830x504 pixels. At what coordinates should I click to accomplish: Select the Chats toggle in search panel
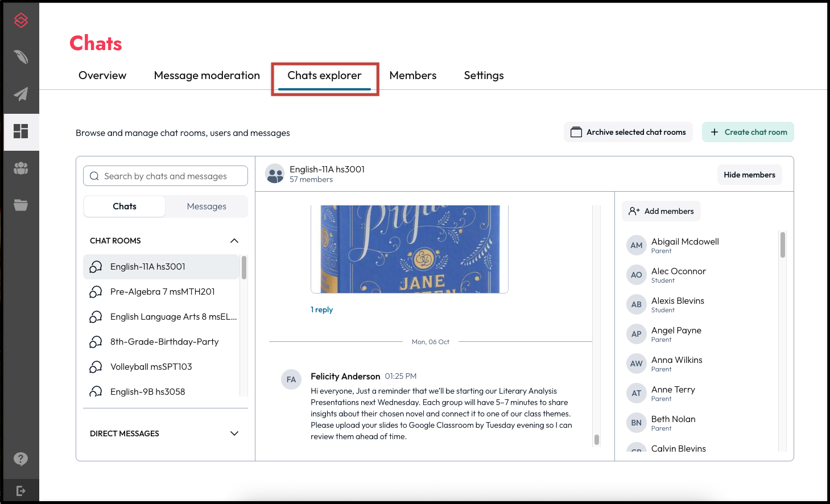(x=125, y=206)
